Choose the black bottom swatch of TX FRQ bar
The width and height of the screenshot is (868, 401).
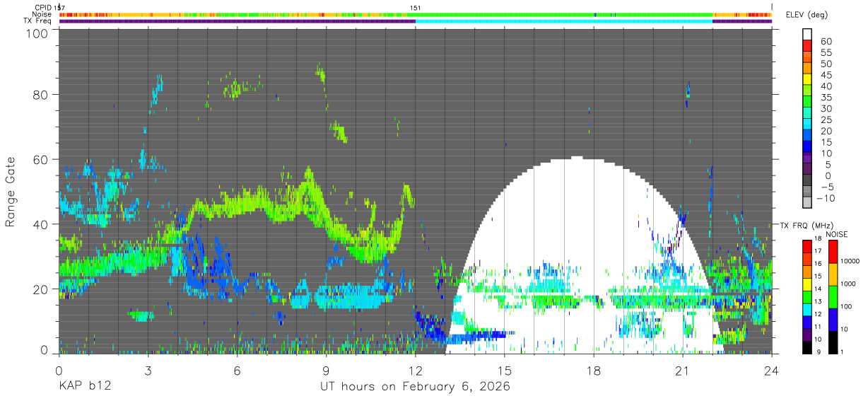pyautogui.click(x=807, y=347)
